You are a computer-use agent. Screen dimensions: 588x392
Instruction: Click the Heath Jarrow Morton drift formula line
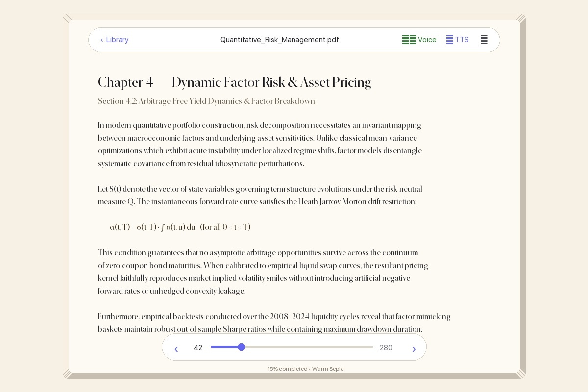pyautogui.click(x=180, y=227)
